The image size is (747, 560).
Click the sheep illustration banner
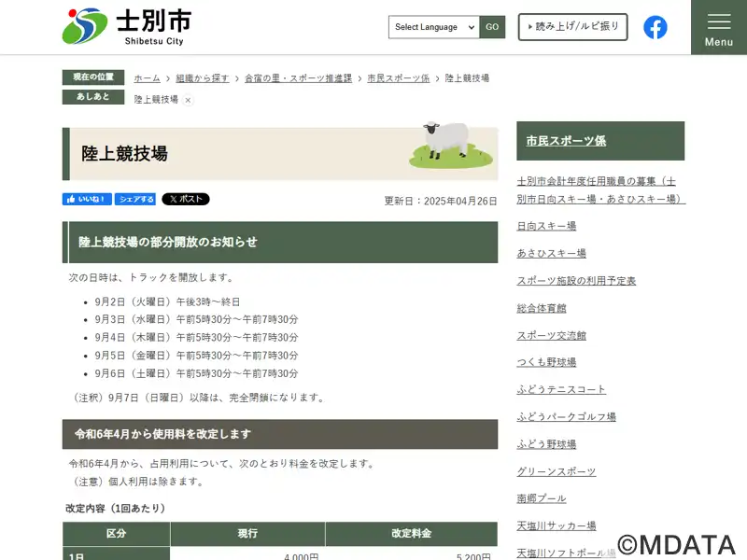tap(450, 147)
